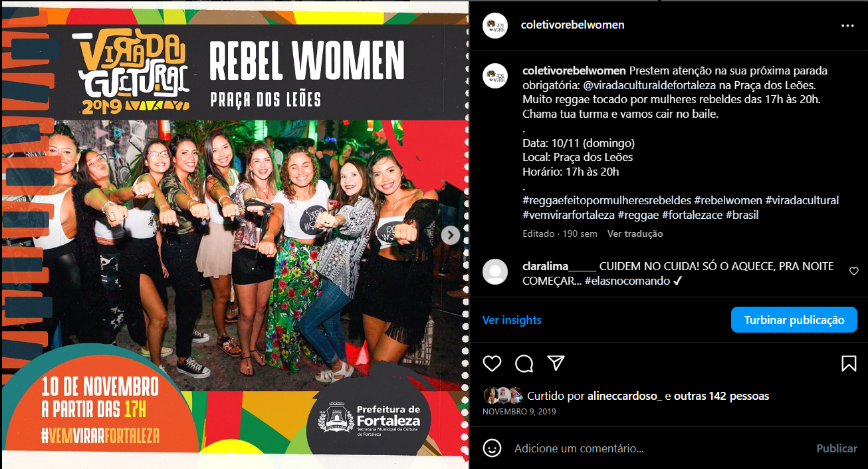
Task: Click Ver tradução under caption
Action: coord(635,234)
